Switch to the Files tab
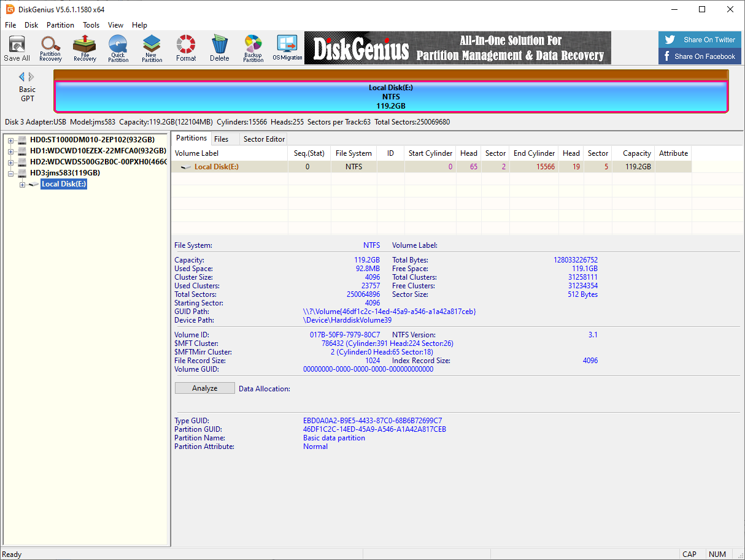Screen dimensions: 745x560 point(222,139)
